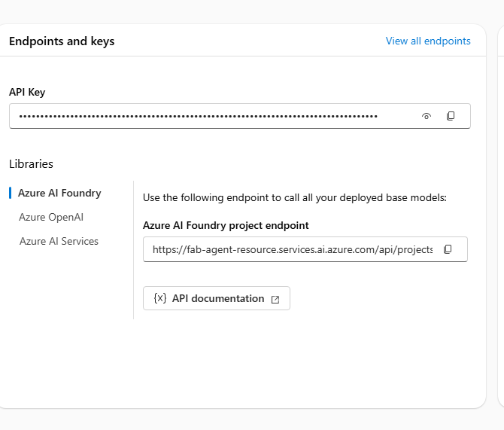Click the Azure AI Foundry project endpoint label
Image resolution: width=504 pixels, height=430 pixels.
226,225
